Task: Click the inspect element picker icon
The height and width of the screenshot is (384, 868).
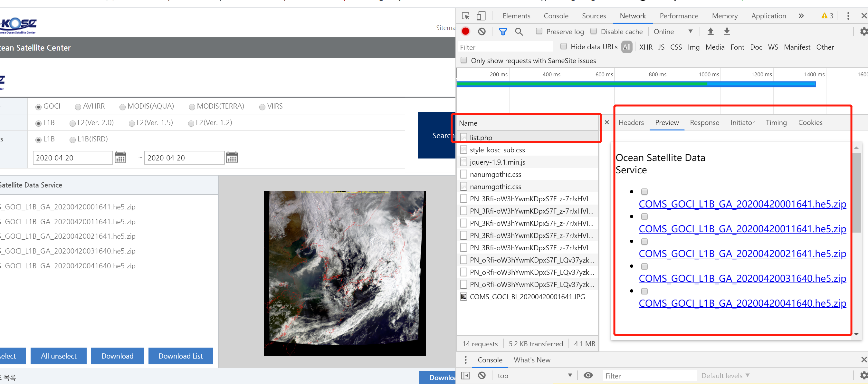Action: (x=465, y=16)
